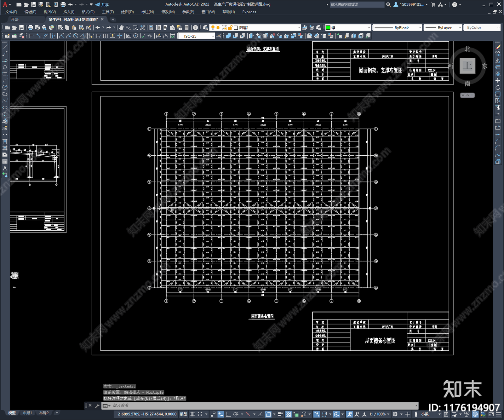Click the Undo arrow in standard toolbar

pyautogui.click(x=98, y=28)
